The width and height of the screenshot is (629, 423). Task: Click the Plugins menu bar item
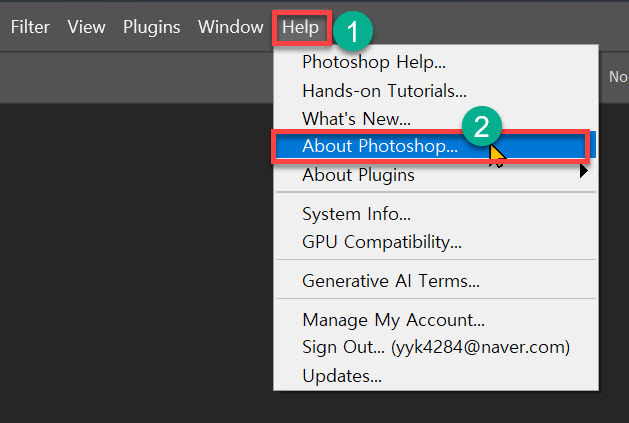[151, 27]
